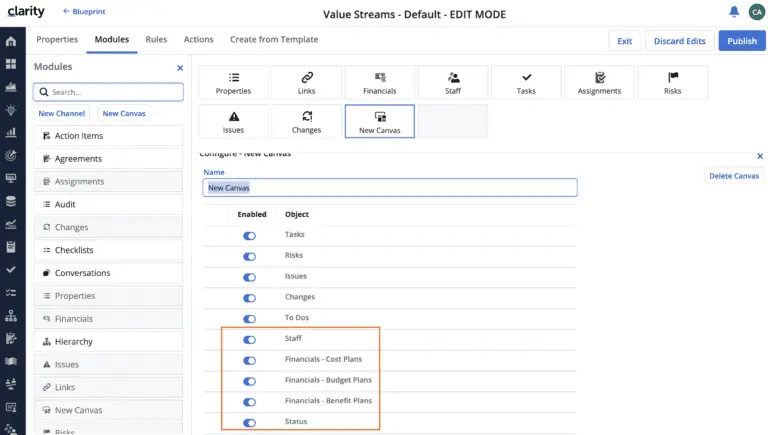This screenshot has width=768, height=435.
Task: Click the canvas Name input field
Action: pyautogui.click(x=390, y=188)
